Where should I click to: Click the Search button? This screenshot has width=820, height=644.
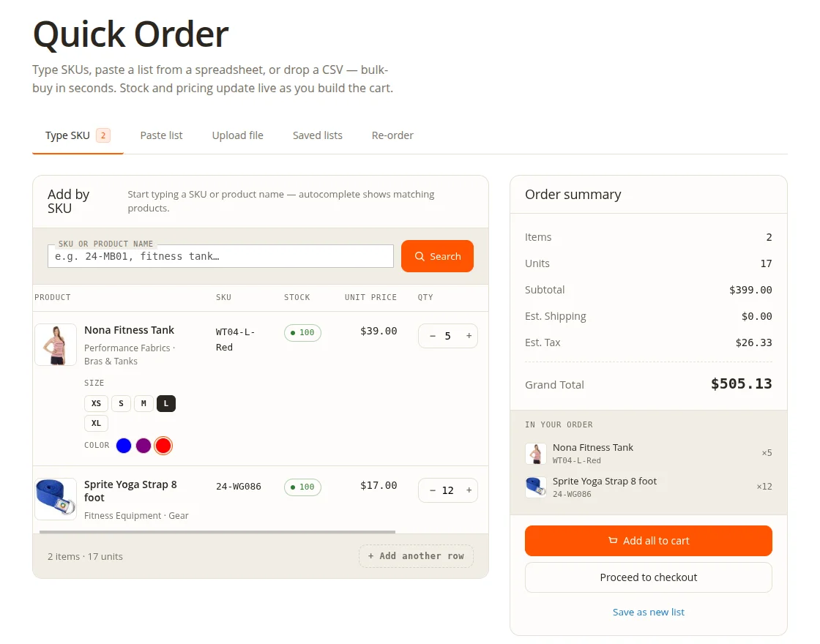(x=437, y=256)
